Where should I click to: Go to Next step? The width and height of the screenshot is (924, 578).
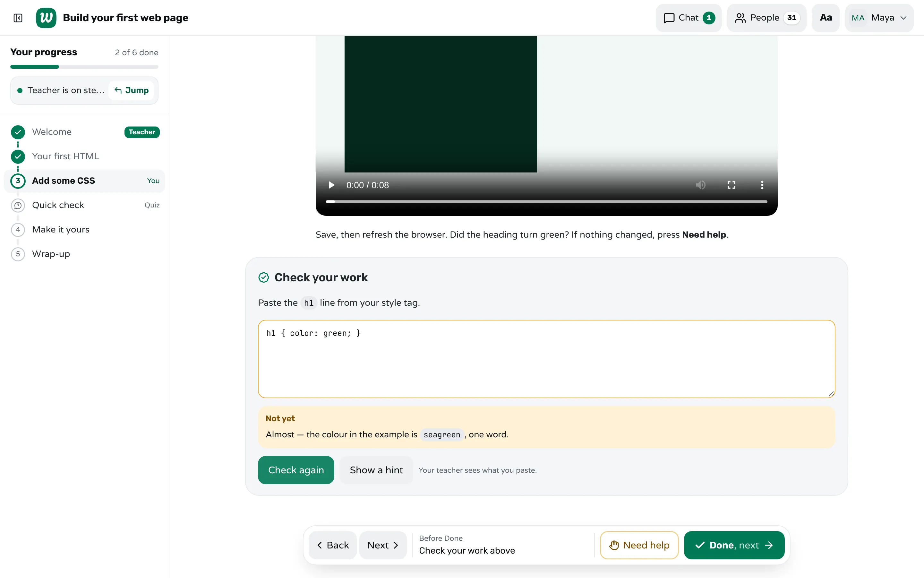382,545
